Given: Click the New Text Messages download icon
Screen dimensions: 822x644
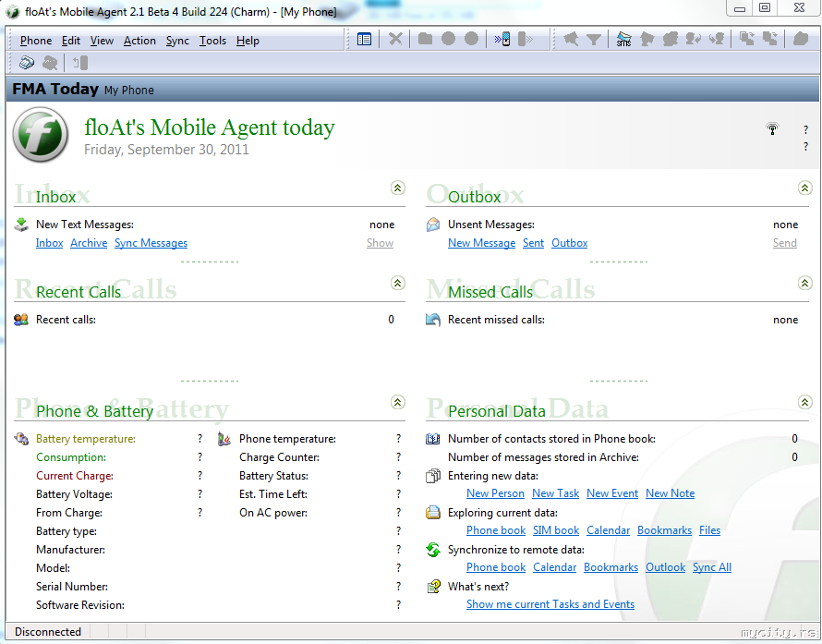Looking at the screenshot, I should [x=21, y=225].
